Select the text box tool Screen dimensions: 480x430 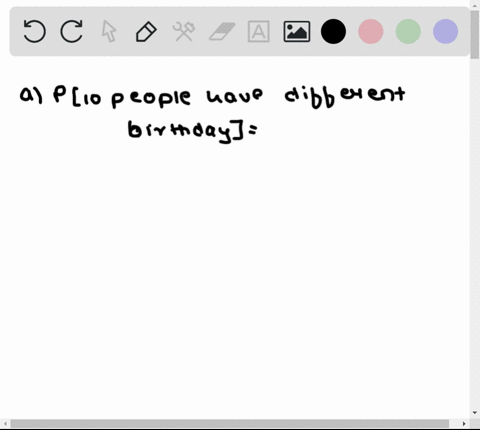click(x=259, y=31)
